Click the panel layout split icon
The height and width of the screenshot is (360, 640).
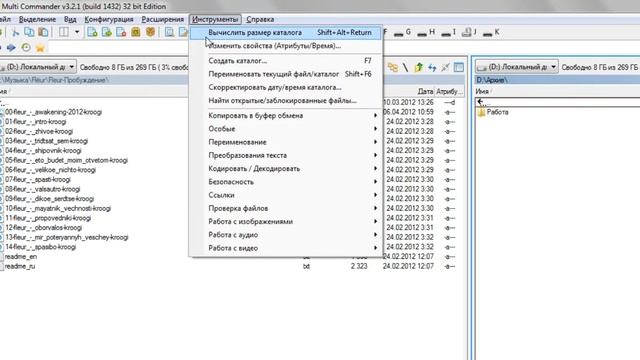(64, 32)
